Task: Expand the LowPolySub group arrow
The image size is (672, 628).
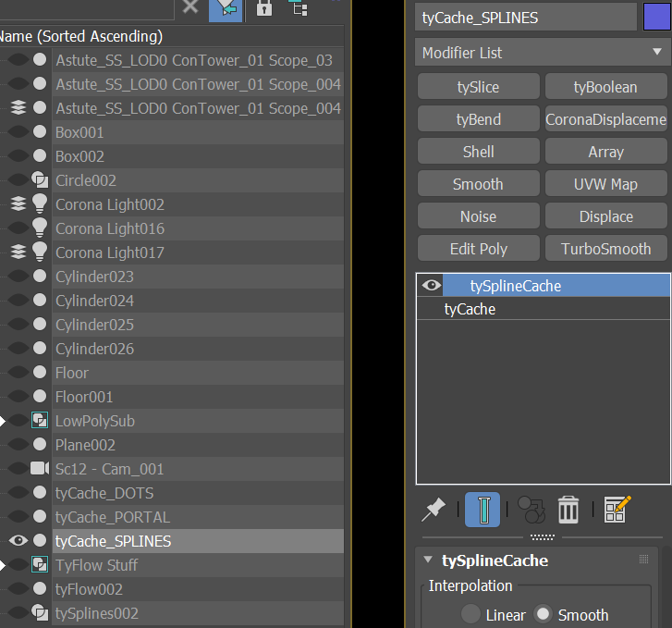Action: click(x=3, y=421)
